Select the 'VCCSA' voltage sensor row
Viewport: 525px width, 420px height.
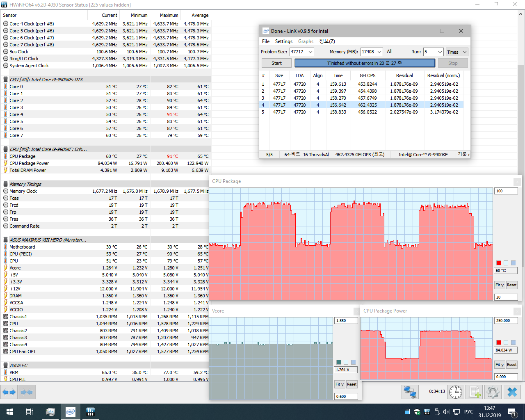point(105,303)
